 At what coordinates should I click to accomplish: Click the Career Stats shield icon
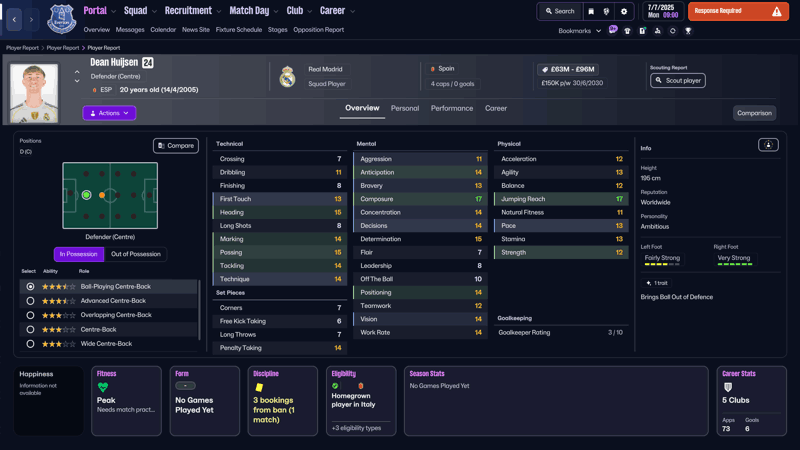click(728, 387)
